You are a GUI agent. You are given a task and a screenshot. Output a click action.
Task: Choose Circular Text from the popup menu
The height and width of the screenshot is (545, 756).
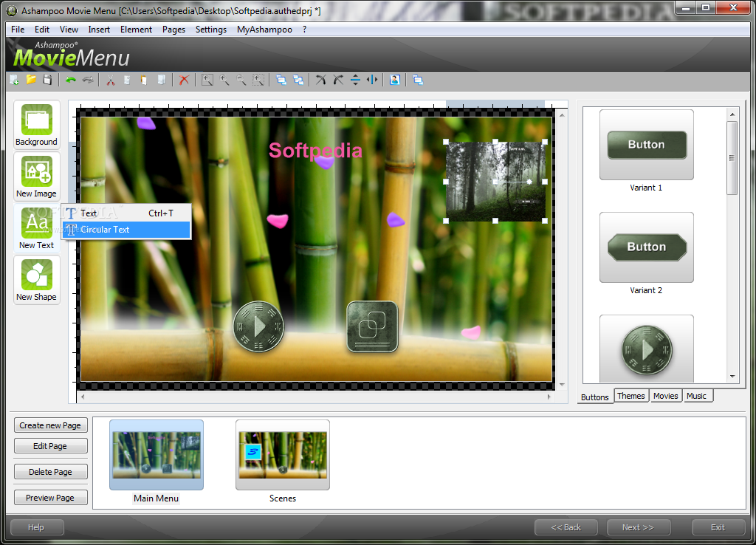pyautogui.click(x=126, y=230)
